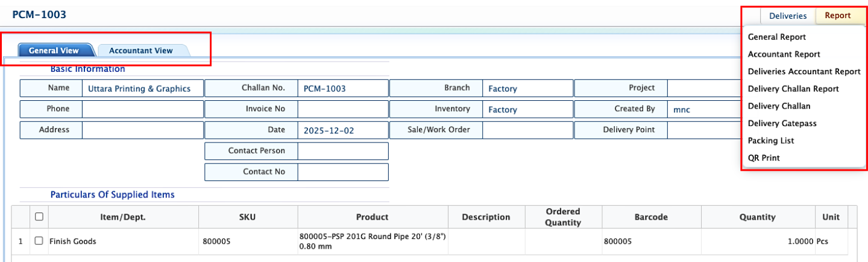Click QR Print in Report menu
Screen dimensions: 868x262
pyautogui.click(x=764, y=158)
